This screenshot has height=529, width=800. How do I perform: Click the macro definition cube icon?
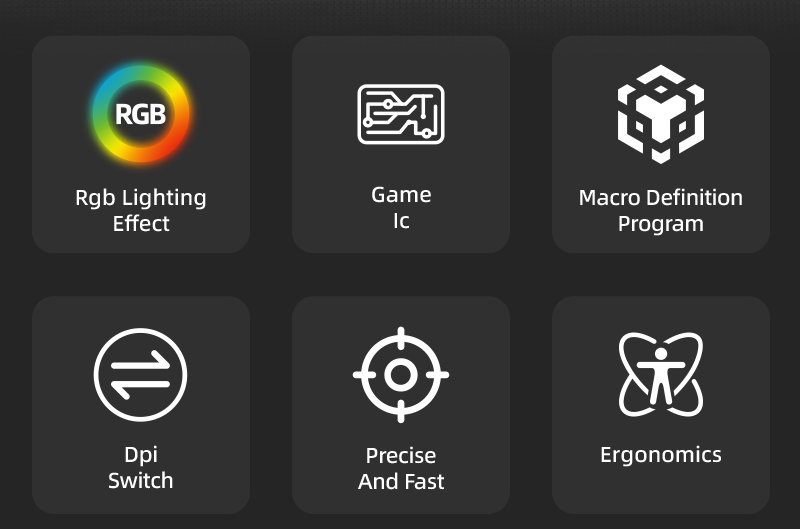(661, 114)
